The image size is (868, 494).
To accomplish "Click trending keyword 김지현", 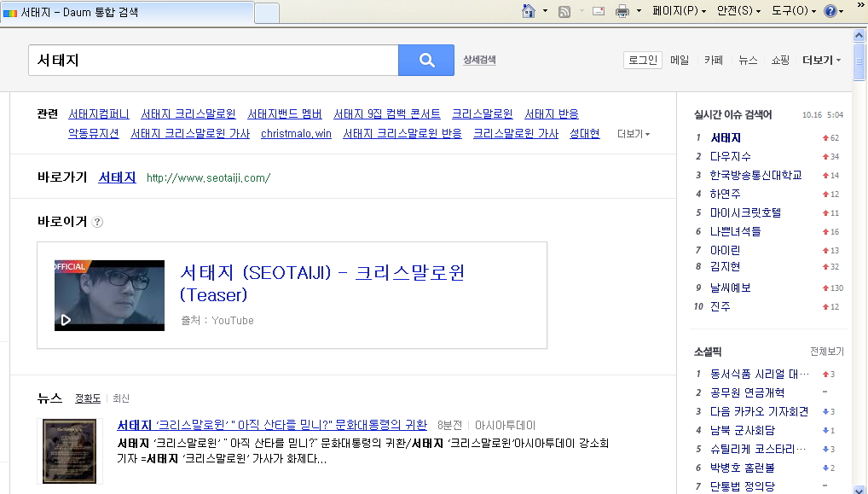I will pyautogui.click(x=725, y=267).
